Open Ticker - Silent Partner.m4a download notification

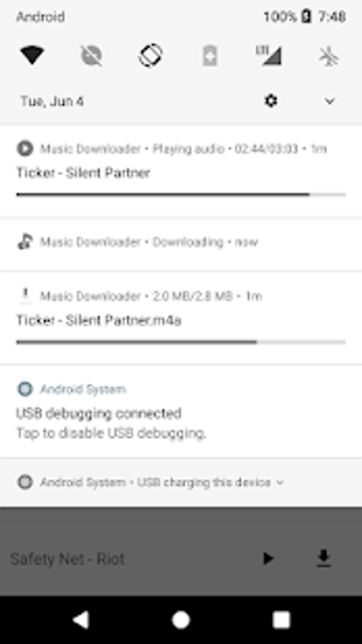[x=99, y=320]
